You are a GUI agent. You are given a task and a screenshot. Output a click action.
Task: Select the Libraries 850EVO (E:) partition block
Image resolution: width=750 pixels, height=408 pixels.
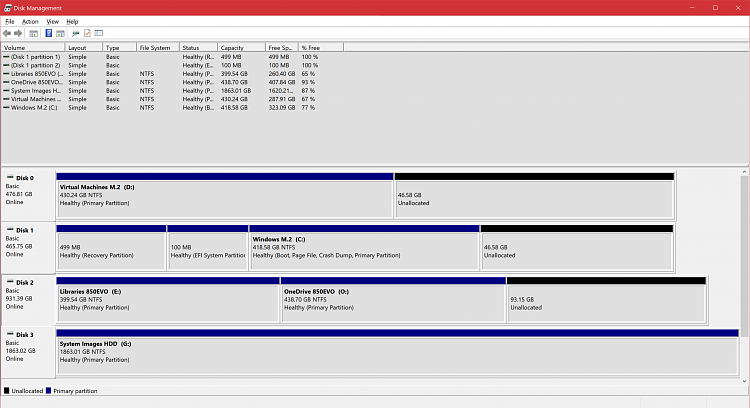point(168,300)
